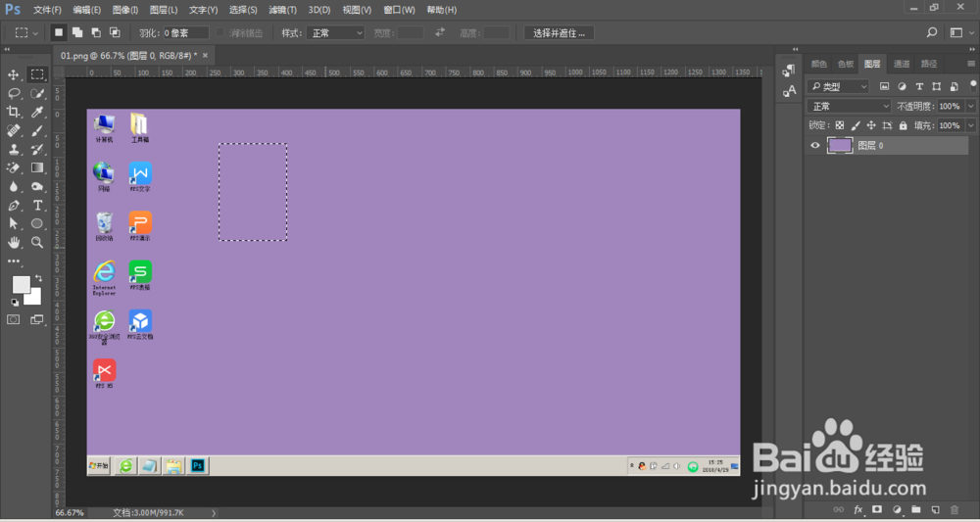Viewport: 980px width, 522px height.
Task: Create a new layer
Action: tap(935, 509)
